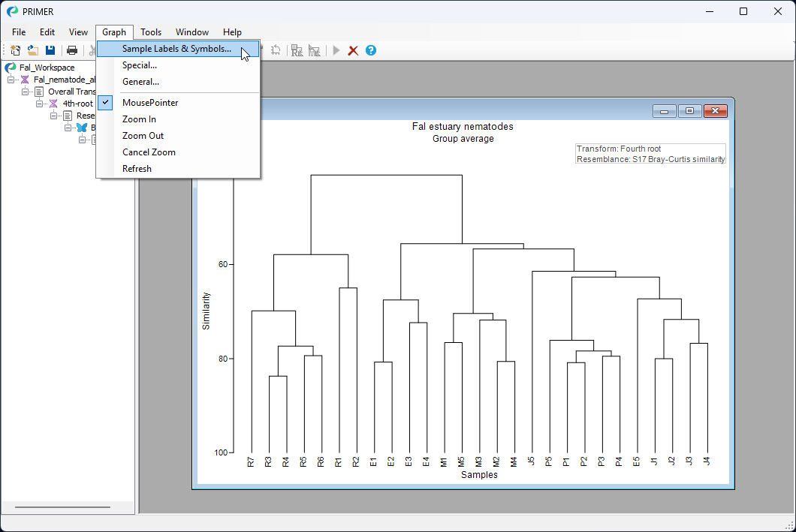Image resolution: width=796 pixels, height=532 pixels.
Task: Select the blue butterfly cluster node in tree
Action: (82, 127)
